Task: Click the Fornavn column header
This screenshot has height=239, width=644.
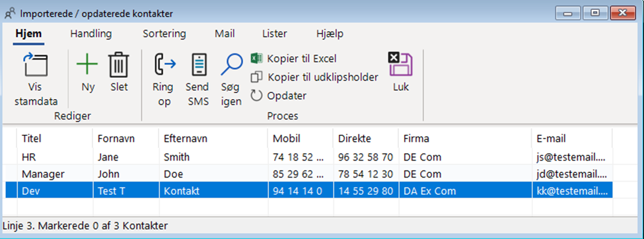Action: pos(125,139)
